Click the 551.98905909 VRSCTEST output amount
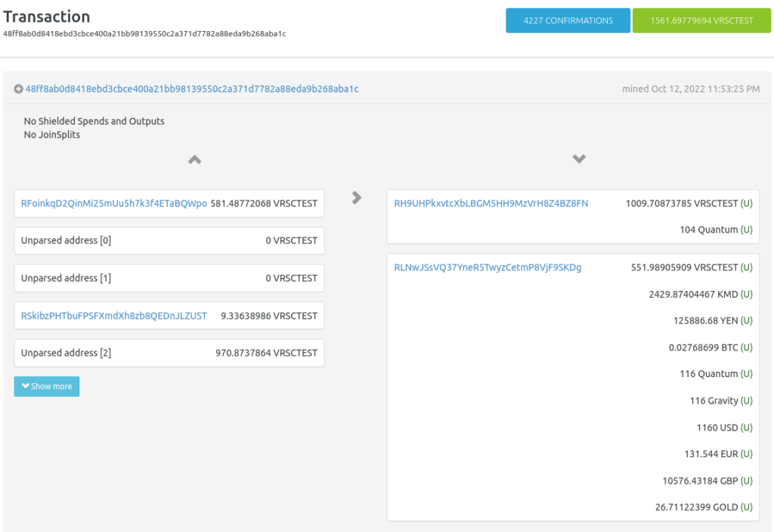 click(x=685, y=268)
